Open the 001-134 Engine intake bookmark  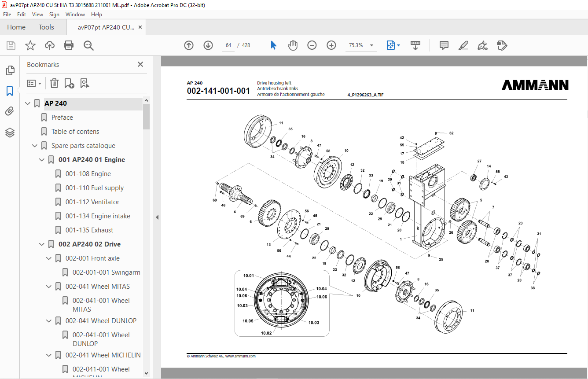coord(98,216)
